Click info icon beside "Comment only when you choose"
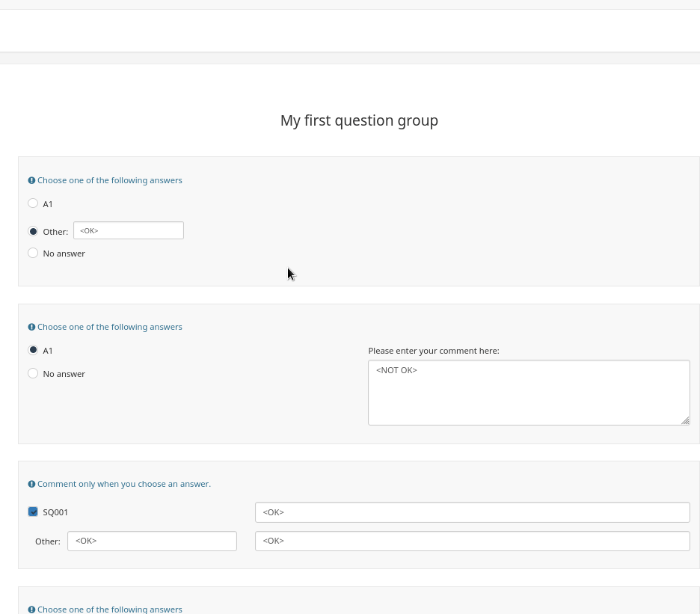Image resolution: width=700 pixels, height=614 pixels. tap(31, 484)
